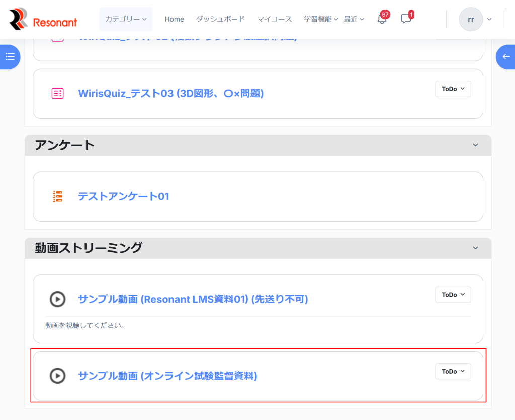Click the テストアンケート01 survey icon
This screenshot has height=420, width=515.
58,196
